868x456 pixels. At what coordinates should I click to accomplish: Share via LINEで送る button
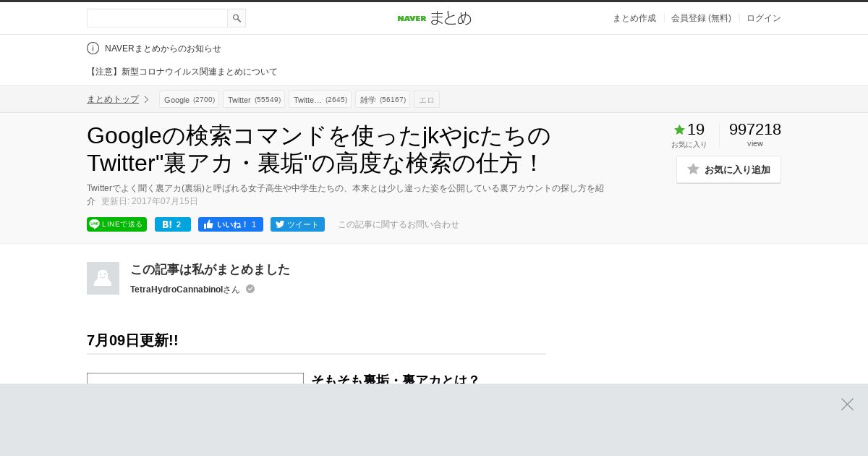(x=116, y=224)
